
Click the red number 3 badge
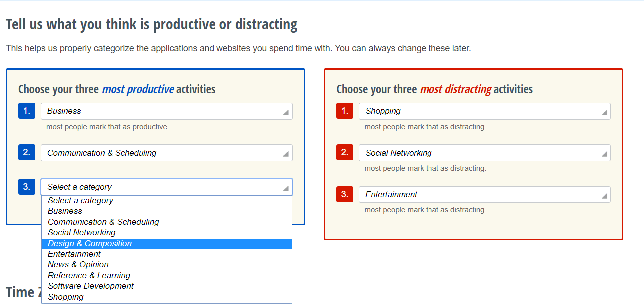(344, 194)
